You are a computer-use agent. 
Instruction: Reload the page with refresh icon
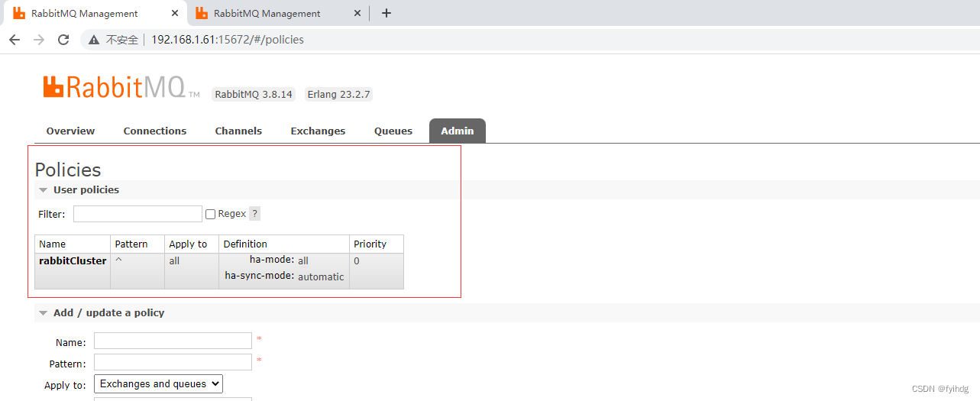click(63, 40)
